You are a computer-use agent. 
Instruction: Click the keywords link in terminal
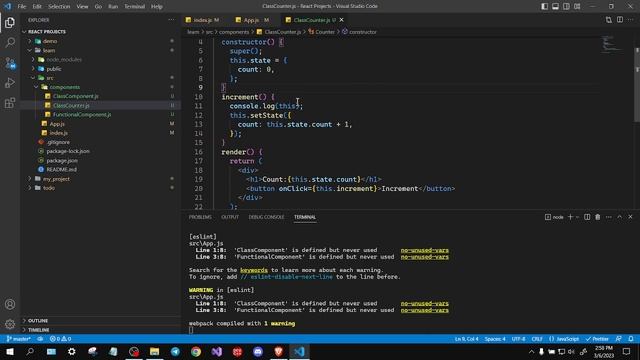pos(254,270)
